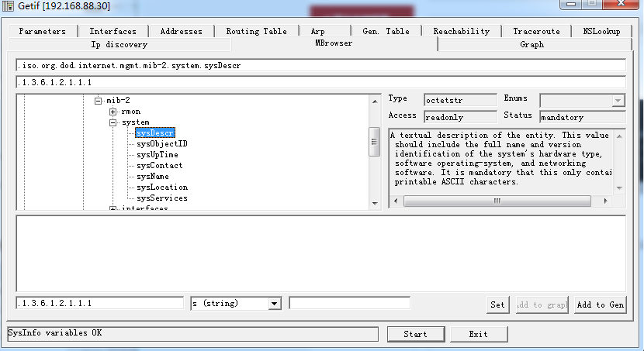
Task: Click description horizontal scrollbar thumb
Action: (497, 201)
